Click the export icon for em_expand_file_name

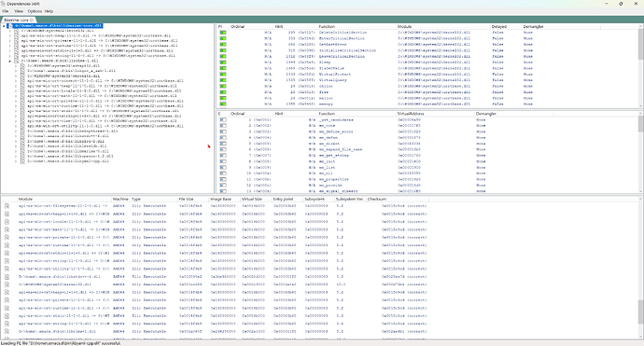click(223, 149)
